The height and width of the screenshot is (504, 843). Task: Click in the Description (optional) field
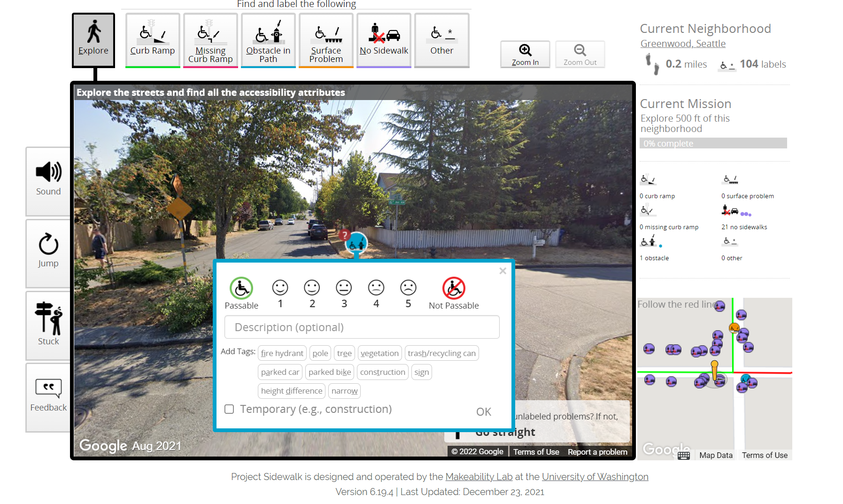362,327
